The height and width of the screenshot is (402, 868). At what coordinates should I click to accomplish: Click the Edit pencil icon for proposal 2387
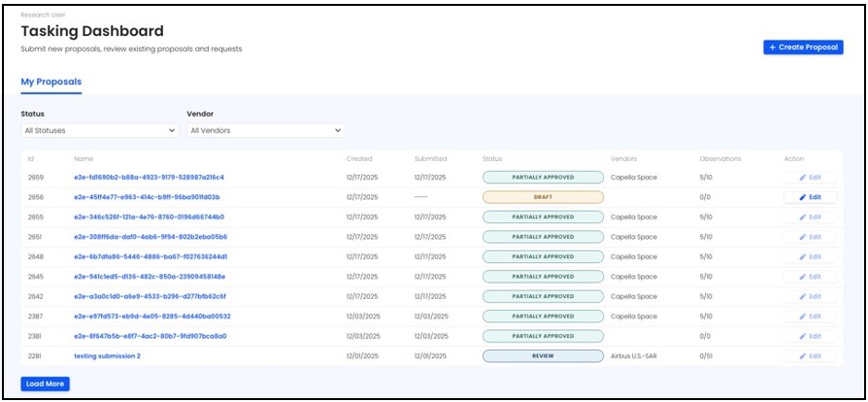803,316
